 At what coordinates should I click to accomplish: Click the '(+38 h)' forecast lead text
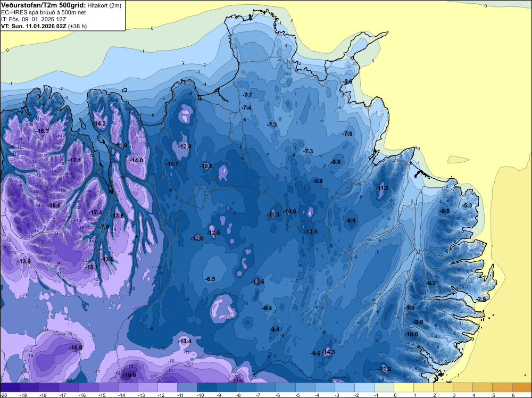coord(77,26)
